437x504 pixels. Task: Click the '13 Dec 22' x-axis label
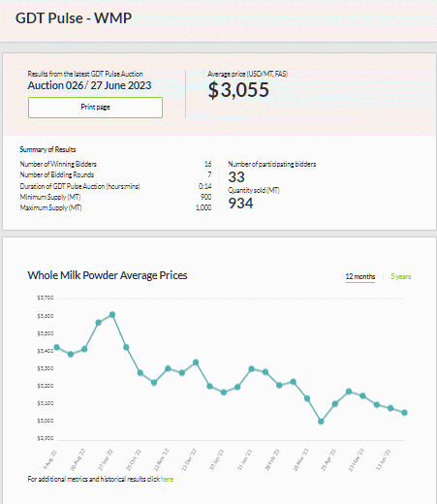tap(189, 459)
